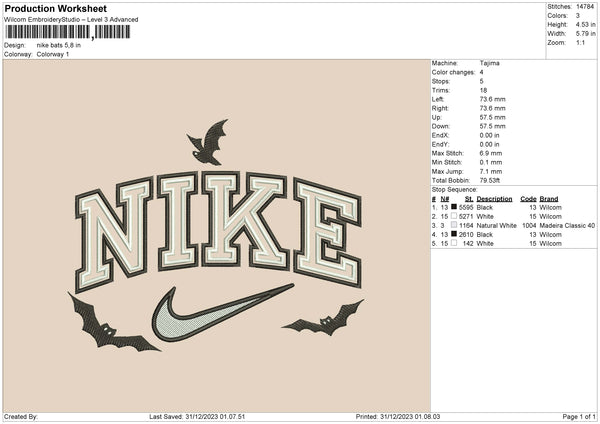Click the barcode under the worksheet title
Image resolution: width=600 pixels, height=424 pixels.
68,32
